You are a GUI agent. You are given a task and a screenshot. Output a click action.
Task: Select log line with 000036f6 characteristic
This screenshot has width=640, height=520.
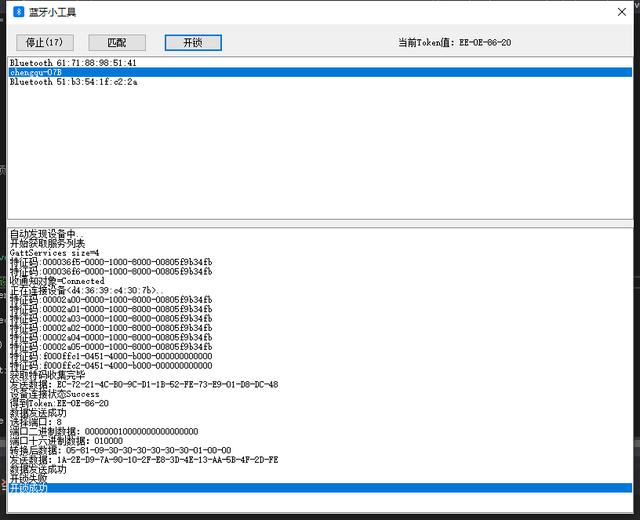coord(320,271)
